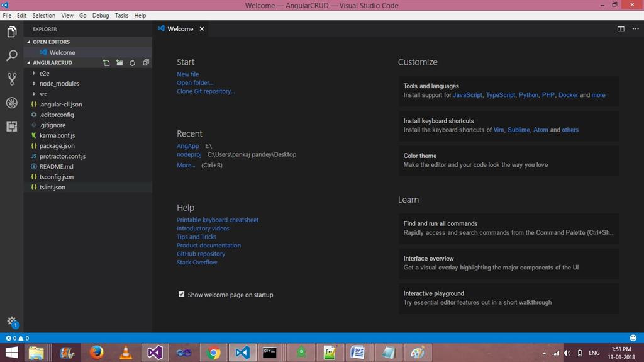Click Clone Git repository... link
The width and height of the screenshot is (644, 362).
(x=206, y=91)
